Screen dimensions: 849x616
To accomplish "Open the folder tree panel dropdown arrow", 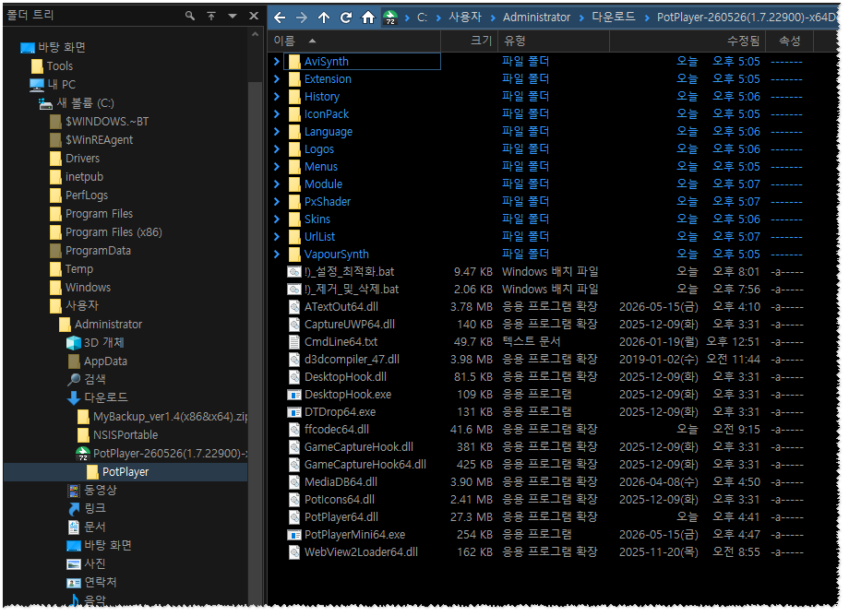I will tap(233, 16).
